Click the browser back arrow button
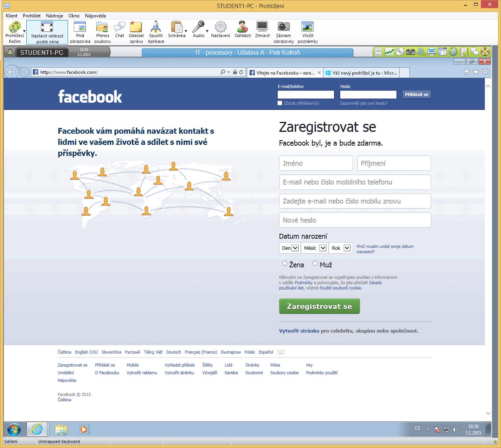The height and width of the screenshot is (448, 501). click(12, 72)
